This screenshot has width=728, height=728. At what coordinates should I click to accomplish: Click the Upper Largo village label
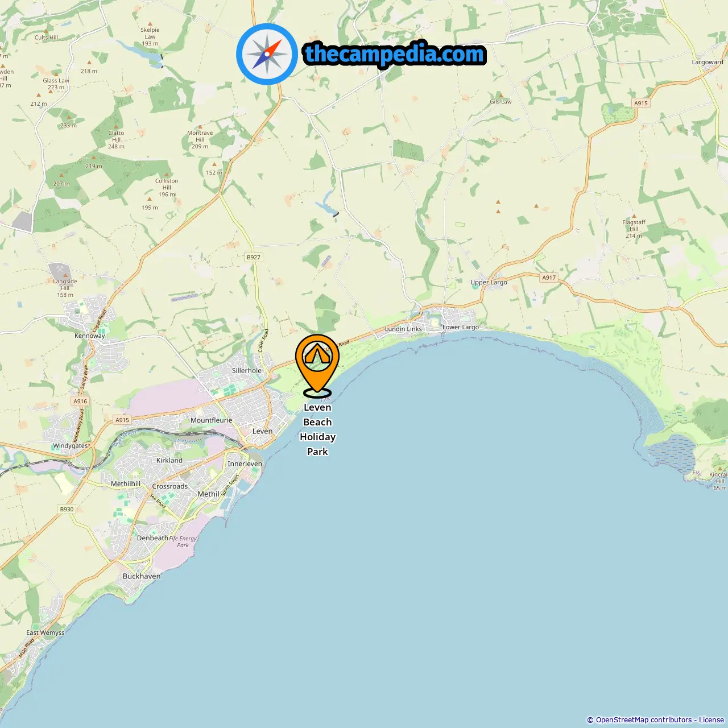[x=489, y=282]
